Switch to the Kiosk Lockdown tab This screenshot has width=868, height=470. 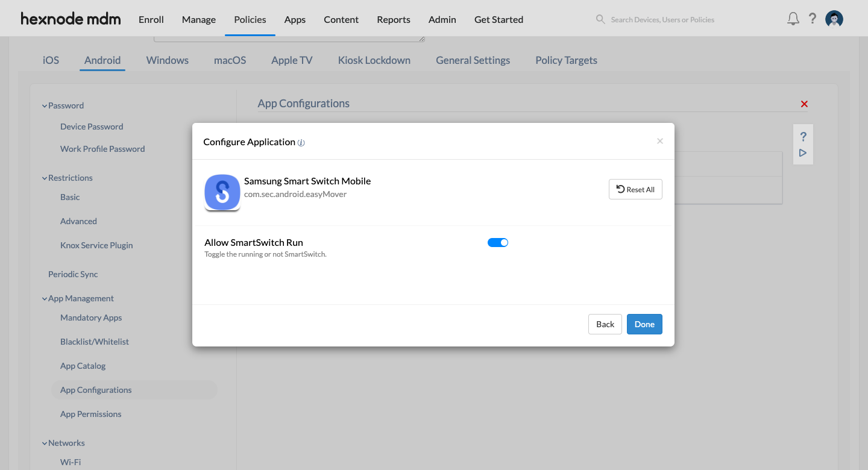point(374,60)
